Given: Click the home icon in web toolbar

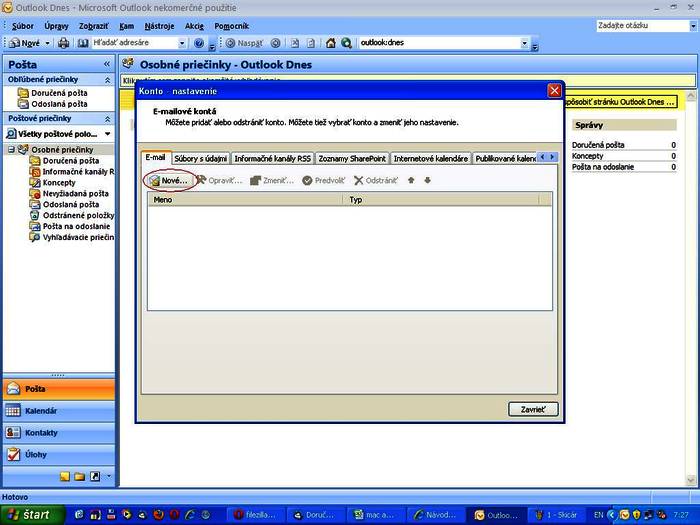Looking at the screenshot, I should pyautogui.click(x=330, y=43).
